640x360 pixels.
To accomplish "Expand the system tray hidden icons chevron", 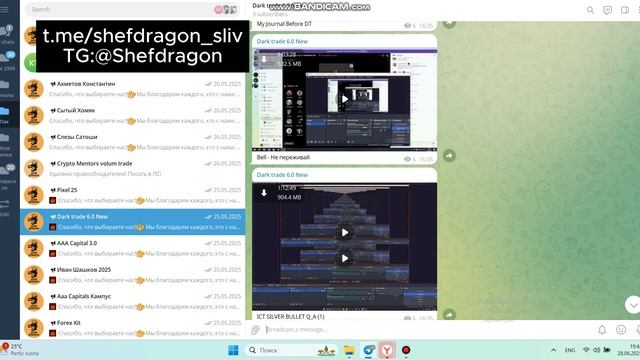I will click(553, 350).
